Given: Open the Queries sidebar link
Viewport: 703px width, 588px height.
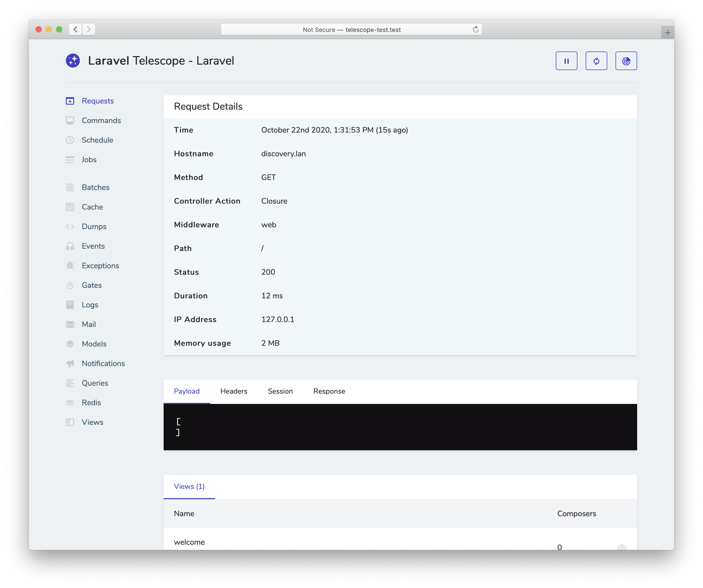Looking at the screenshot, I should point(95,383).
